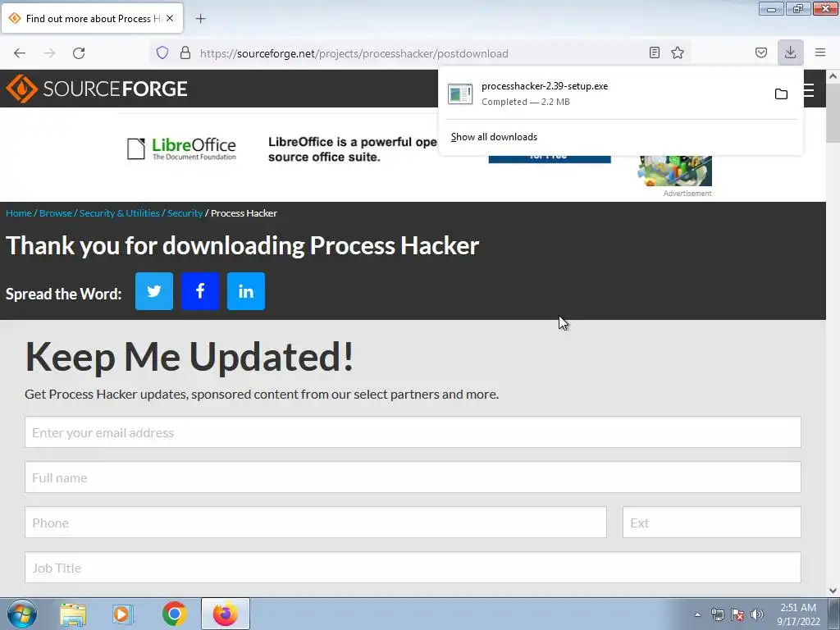This screenshot has height=630, width=840.
Task: Open Security & Utilities breadcrumb link
Action: pyautogui.click(x=120, y=213)
